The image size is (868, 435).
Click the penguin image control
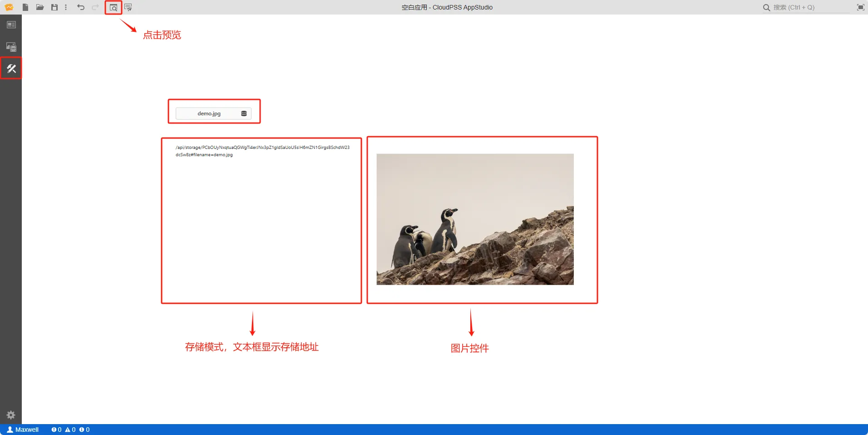point(475,219)
